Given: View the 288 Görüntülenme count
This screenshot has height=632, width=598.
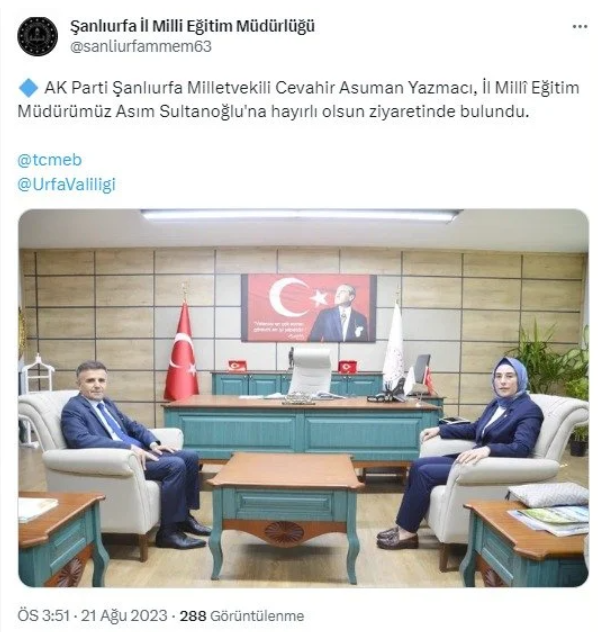Looking at the screenshot, I should [x=242, y=616].
